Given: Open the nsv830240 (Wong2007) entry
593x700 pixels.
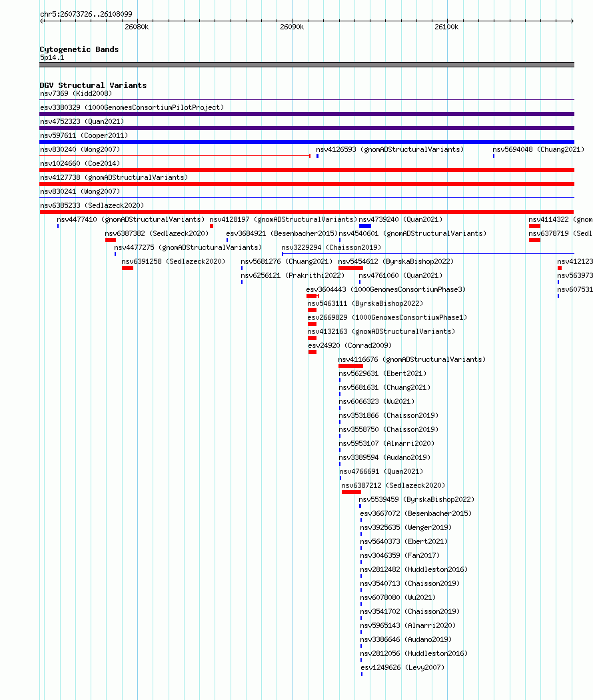Looking at the screenshot, I should point(80,149).
